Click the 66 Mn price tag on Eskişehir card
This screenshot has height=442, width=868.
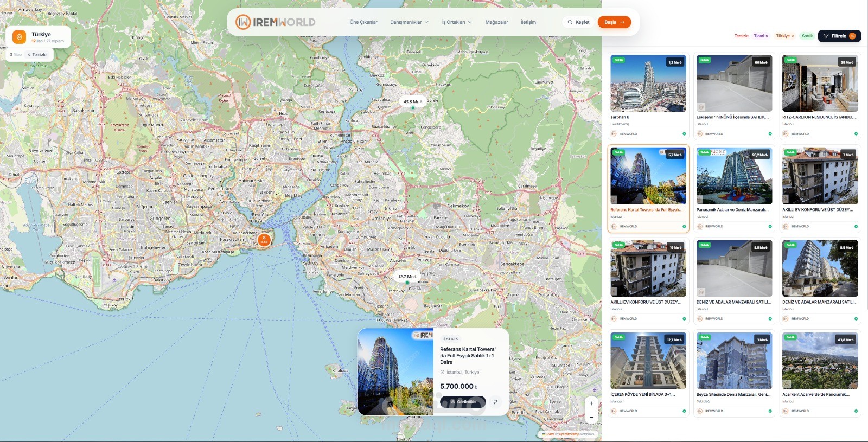pos(761,62)
